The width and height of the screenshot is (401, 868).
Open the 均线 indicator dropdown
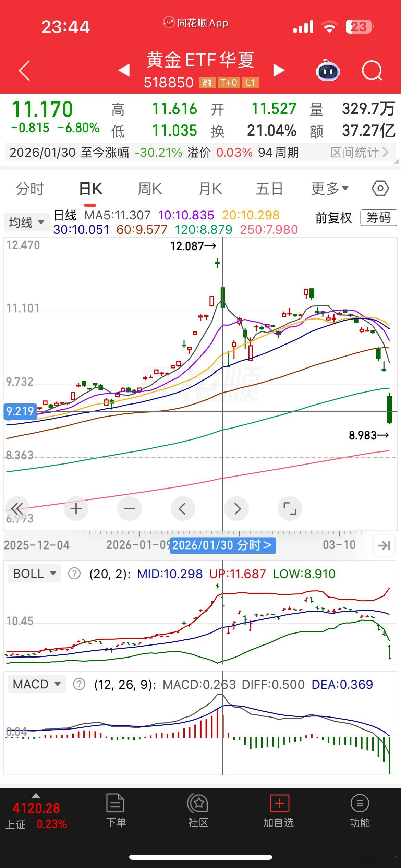[x=27, y=222]
